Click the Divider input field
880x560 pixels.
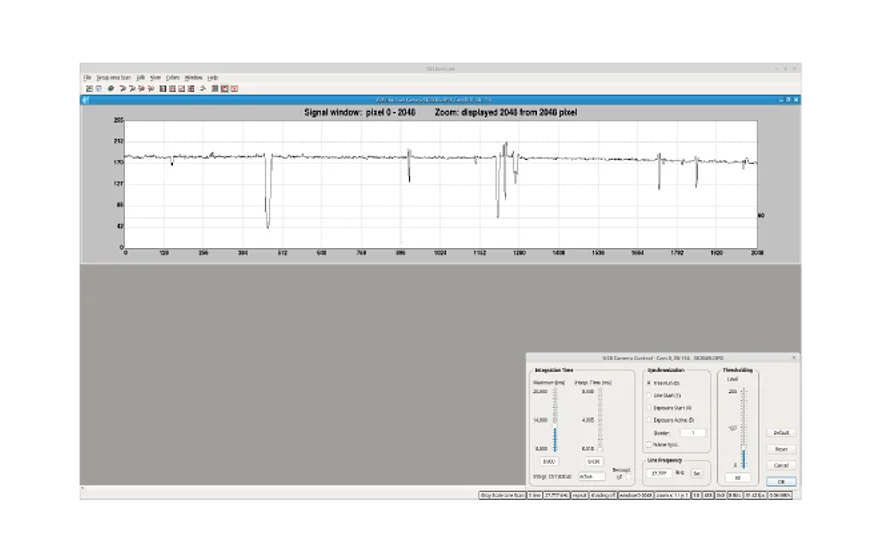point(691,432)
